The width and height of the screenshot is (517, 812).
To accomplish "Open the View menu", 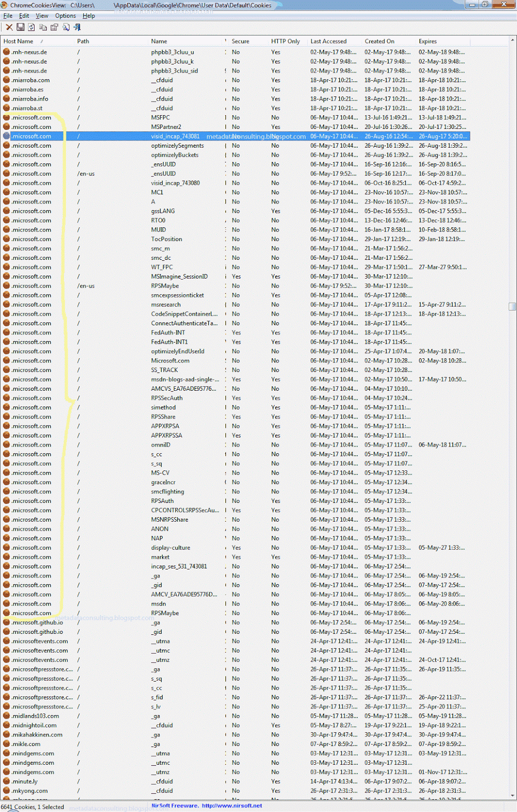I will coord(42,16).
